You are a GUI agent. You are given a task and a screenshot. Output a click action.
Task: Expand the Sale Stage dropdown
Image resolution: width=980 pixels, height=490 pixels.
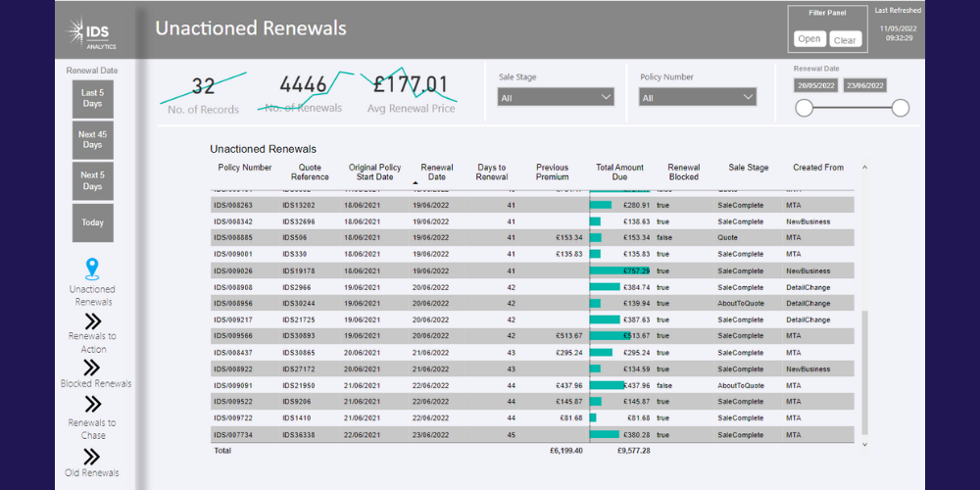(556, 97)
